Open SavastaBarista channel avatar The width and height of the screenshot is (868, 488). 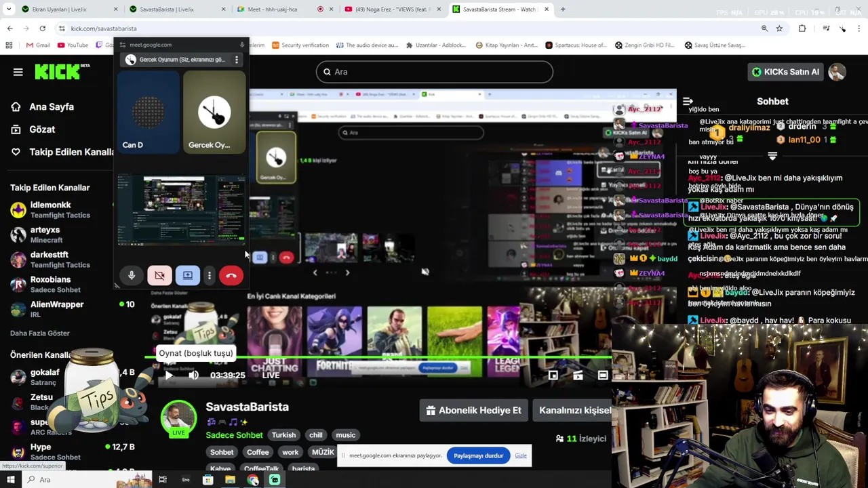click(178, 417)
